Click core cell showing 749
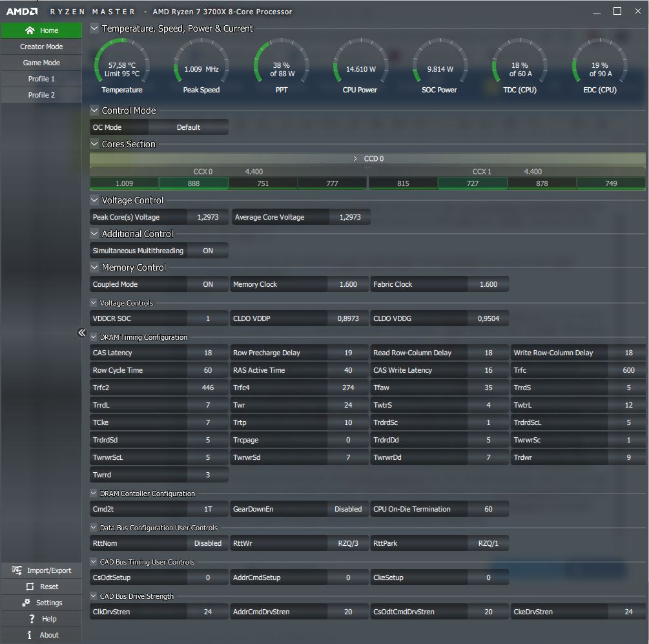The image size is (649, 644). click(x=611, y=183)
